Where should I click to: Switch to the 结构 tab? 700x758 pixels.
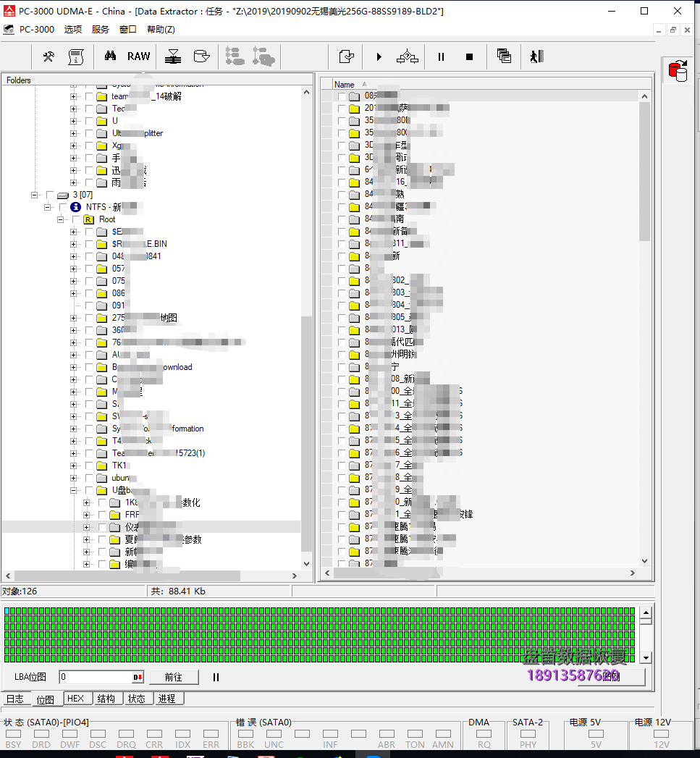click(106, 699)
